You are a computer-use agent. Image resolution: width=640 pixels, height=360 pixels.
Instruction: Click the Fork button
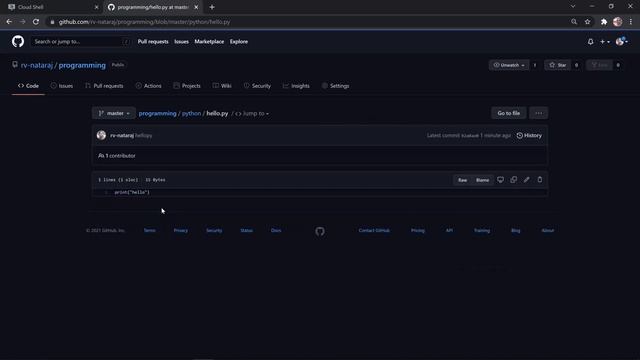[x=600, y=65]
